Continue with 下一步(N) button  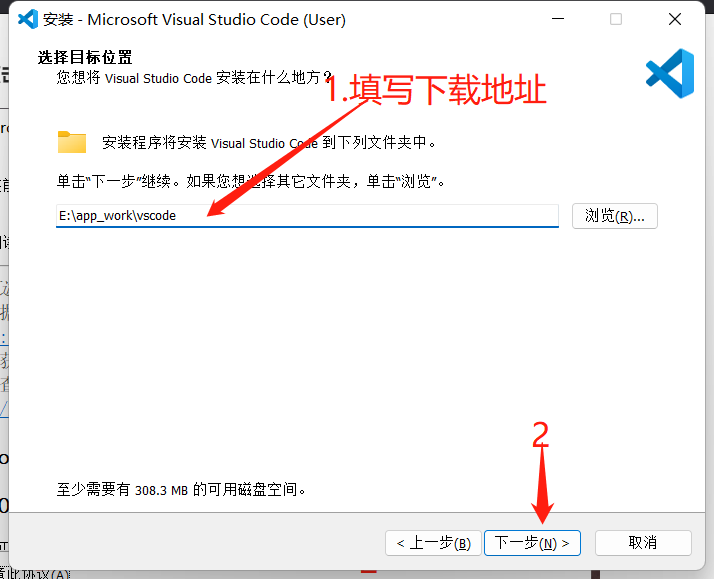click(532, 543)
